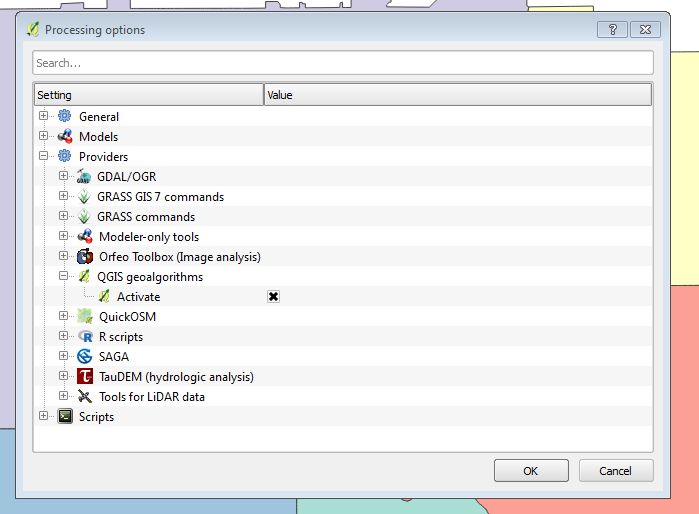
Task: Click the help question mark button
Action: coord(613,30)
